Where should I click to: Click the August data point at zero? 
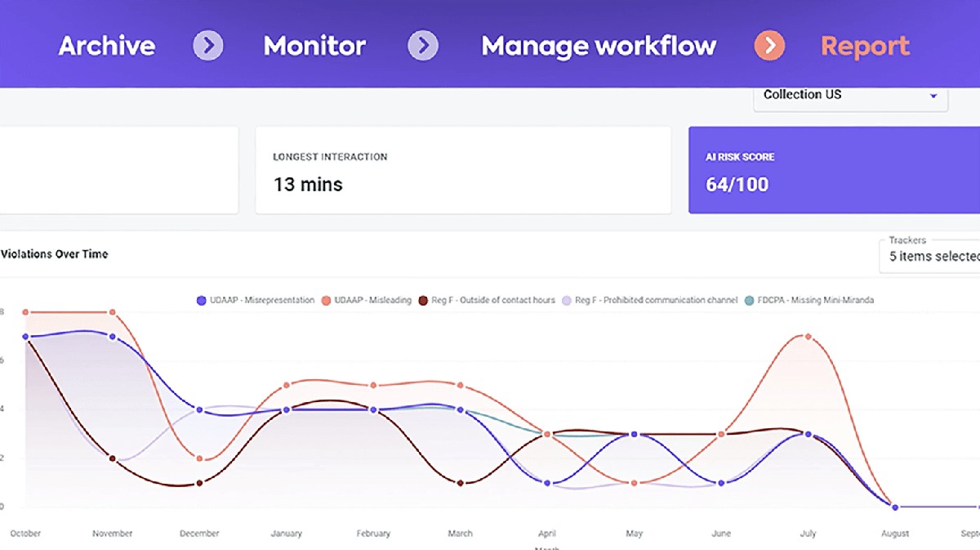(895, 508)
